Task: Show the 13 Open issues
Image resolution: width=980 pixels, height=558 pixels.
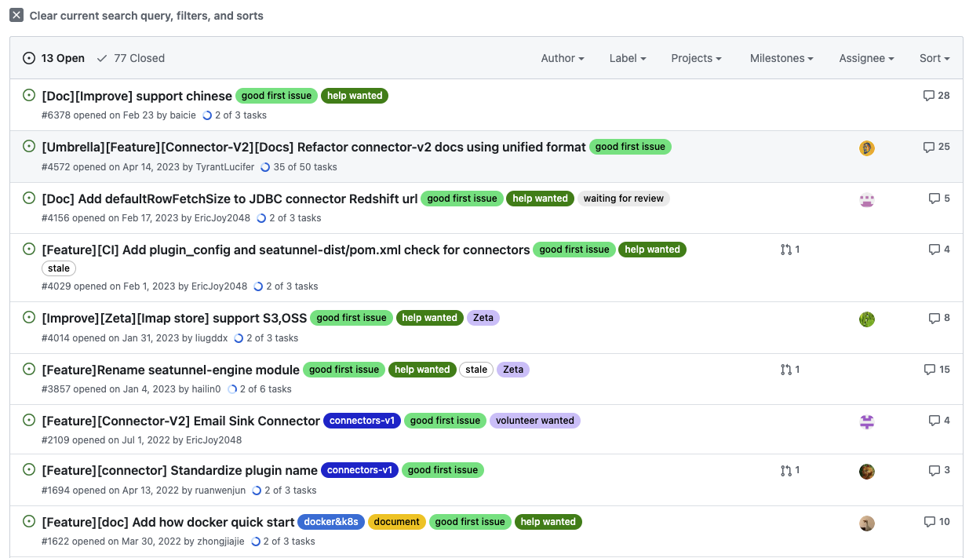Action: [x=54, y=58]
